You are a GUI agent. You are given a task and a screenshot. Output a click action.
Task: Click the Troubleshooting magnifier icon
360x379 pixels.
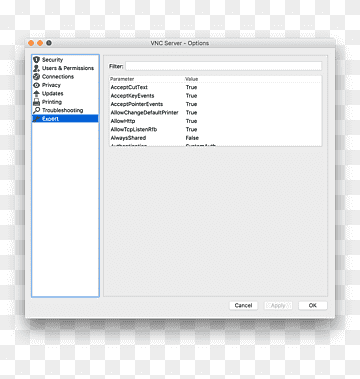pos(36,110)
